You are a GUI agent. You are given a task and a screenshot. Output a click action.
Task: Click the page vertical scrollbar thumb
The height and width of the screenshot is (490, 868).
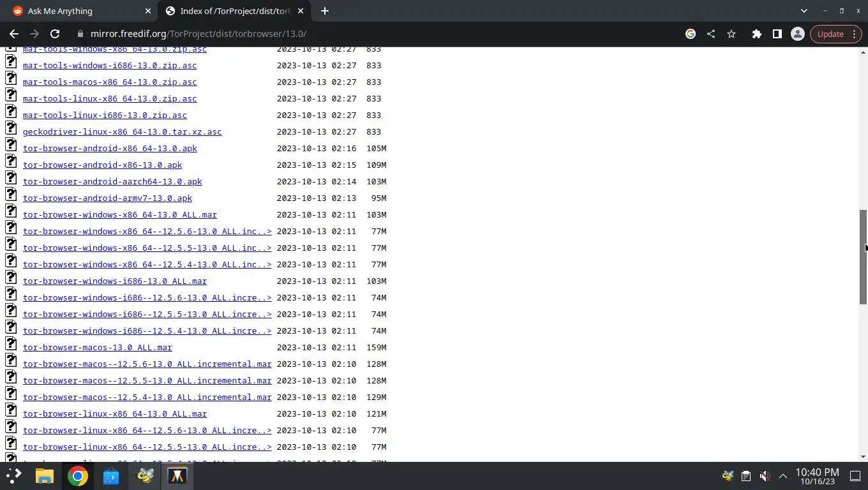(864, 257)
